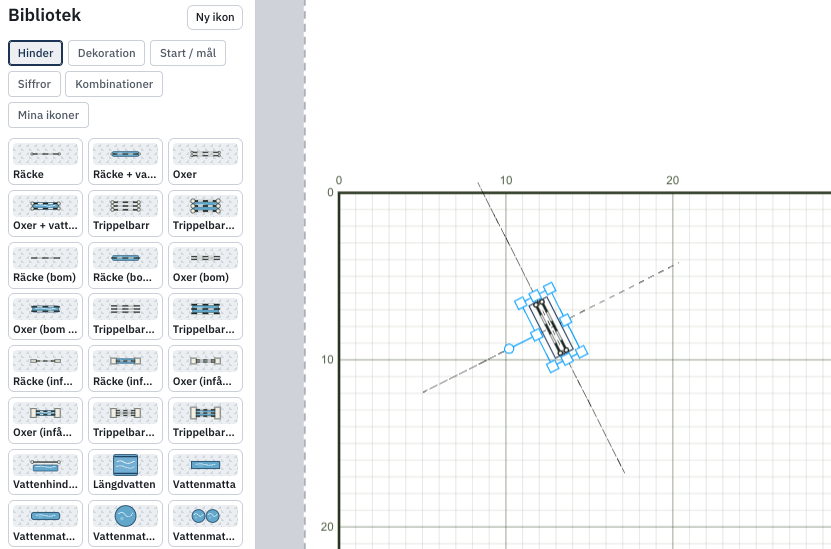Switch to the Dekoration category
831x549 pixels.
tap(107, 53)
